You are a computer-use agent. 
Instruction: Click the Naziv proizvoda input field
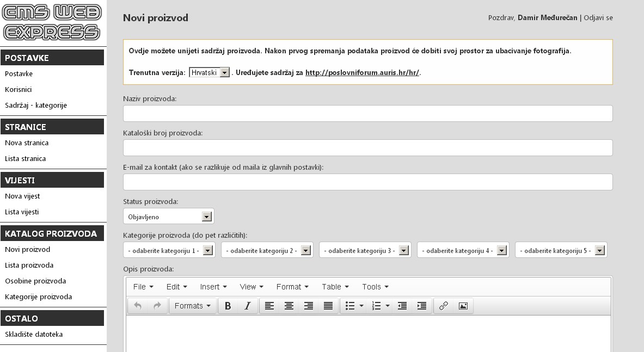367,114
